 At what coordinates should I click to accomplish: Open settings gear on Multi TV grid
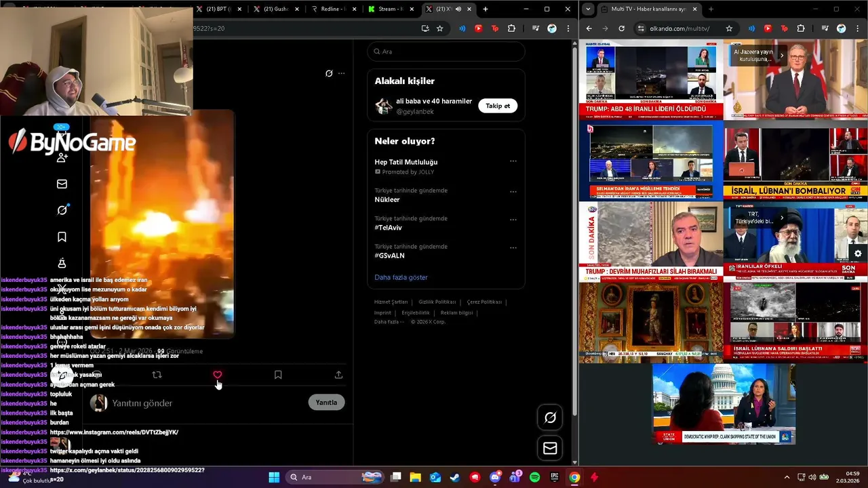coord(858,253)
